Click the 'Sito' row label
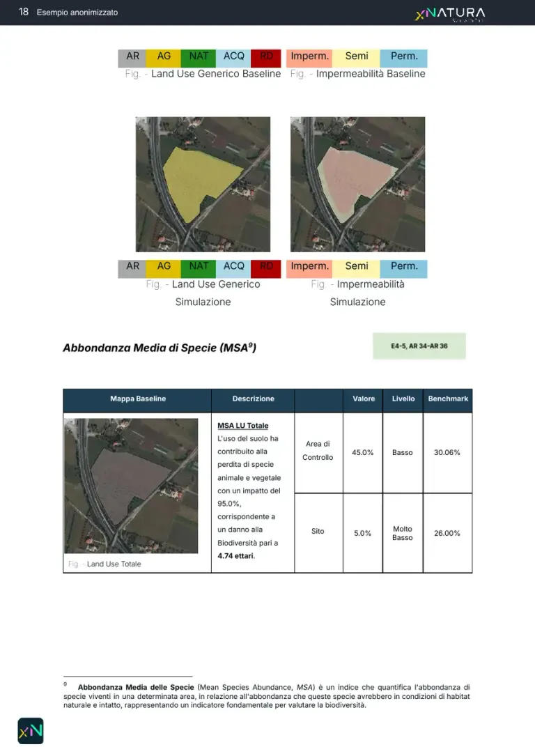This screenshot has height=756, width=535. (x=318, y=531)
